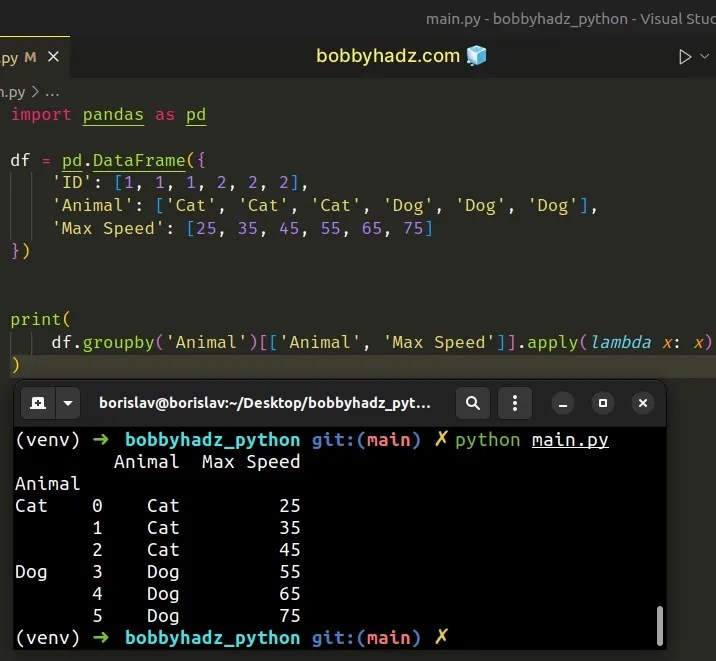This screenshot has width=716, height=661.
Task: Click the breadcrumb ellipsis after main.py
Action: pos(52,93)
